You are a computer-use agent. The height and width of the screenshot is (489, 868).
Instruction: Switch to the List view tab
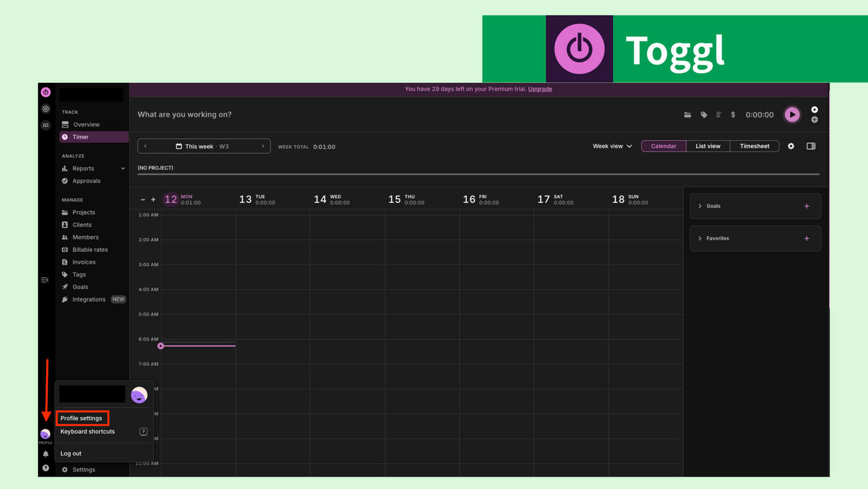[x=708, y=146]
